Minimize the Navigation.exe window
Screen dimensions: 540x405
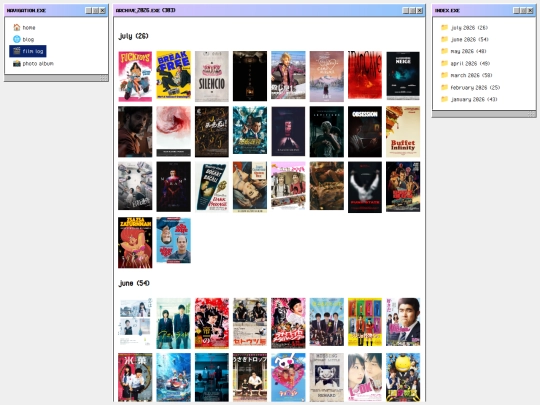pyautogui.click(x=88, y=10)
